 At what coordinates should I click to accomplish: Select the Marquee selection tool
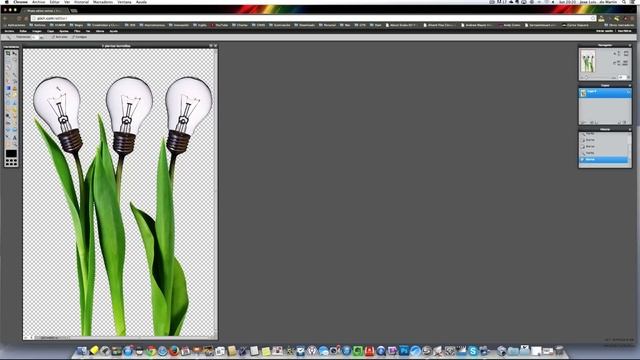8,60
